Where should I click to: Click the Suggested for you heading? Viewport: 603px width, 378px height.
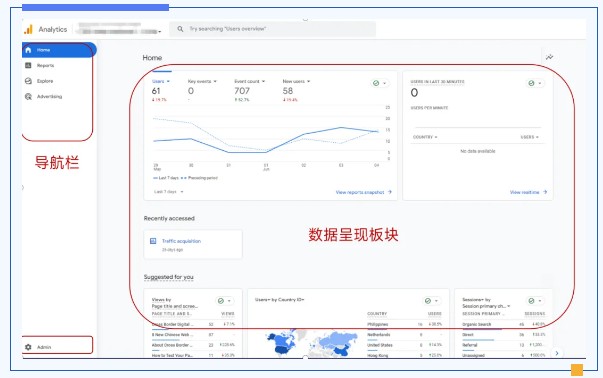click(x=168, y=277)
